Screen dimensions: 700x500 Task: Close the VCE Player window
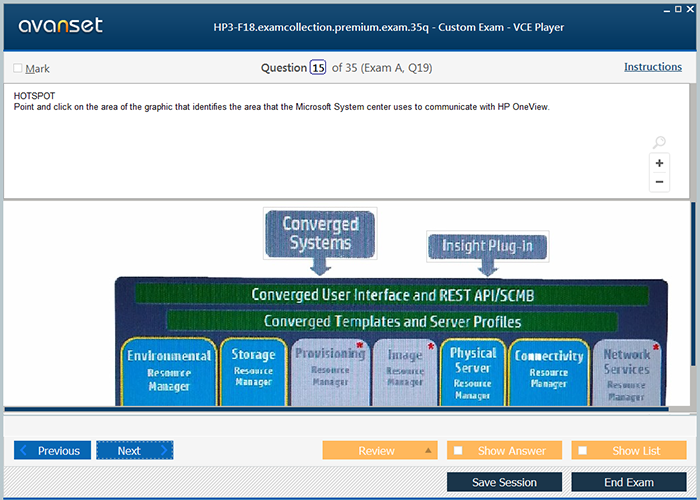point(692,8)
